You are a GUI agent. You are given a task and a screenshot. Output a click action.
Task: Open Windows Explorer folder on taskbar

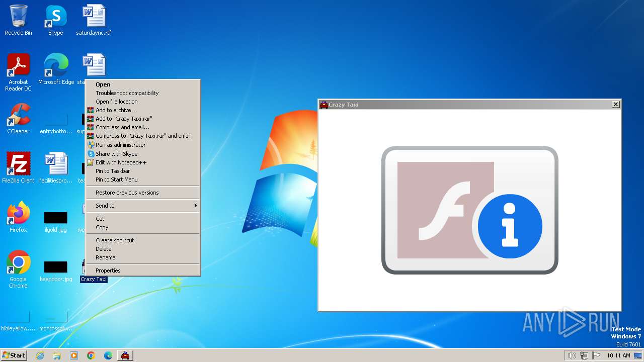[x=57, y=355]
